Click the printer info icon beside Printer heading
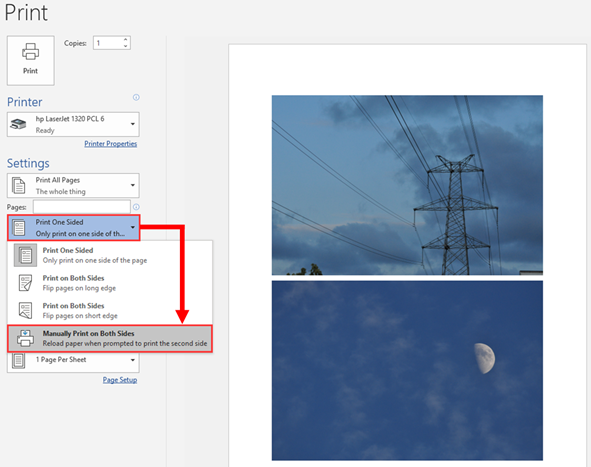 136,97
